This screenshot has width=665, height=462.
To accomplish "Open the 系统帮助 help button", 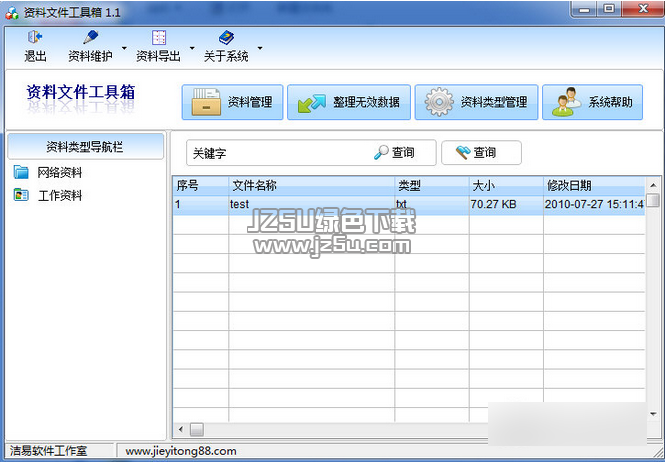I will point(592,102).
